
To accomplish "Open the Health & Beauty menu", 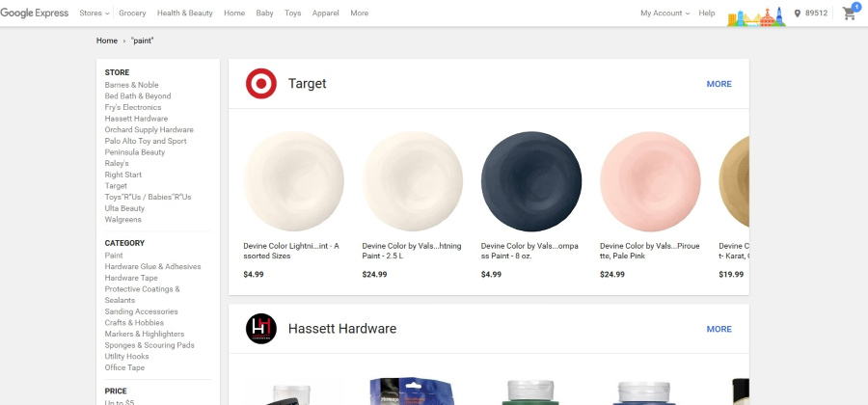I will 185,13.
